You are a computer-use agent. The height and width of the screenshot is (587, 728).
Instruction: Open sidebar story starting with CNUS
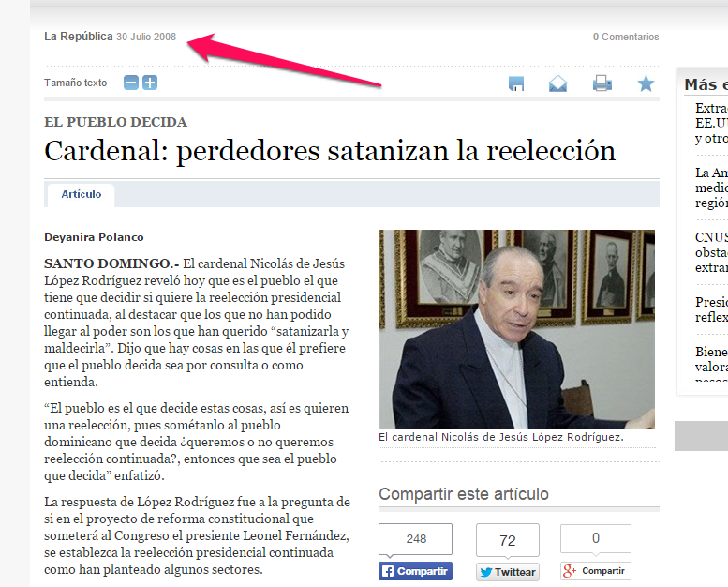click(711, 252)
